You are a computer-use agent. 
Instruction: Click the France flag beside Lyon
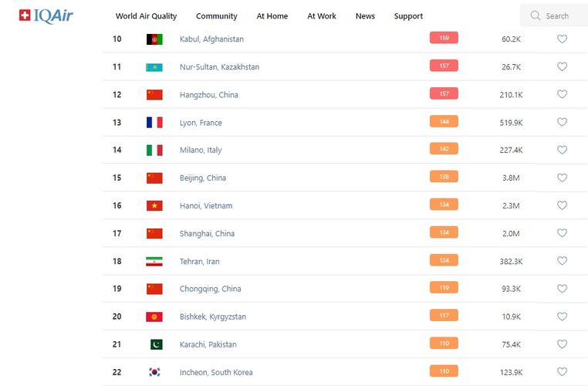[154, 123]
